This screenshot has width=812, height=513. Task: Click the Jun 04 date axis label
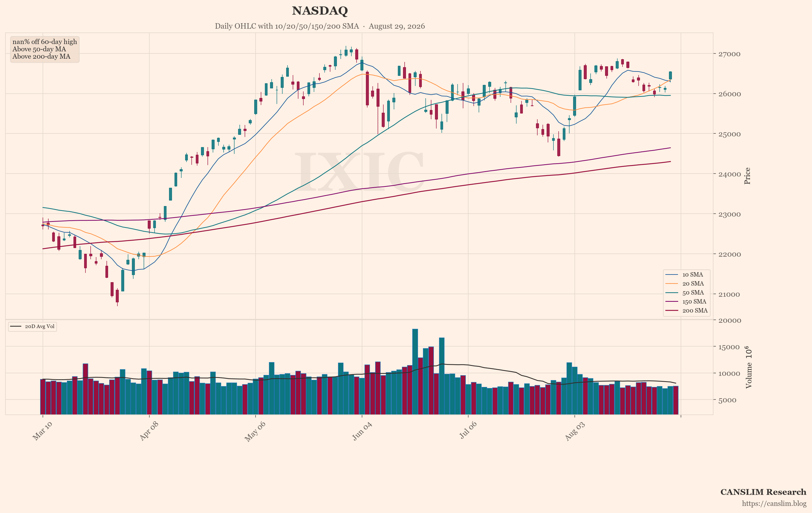click(362, 431)
